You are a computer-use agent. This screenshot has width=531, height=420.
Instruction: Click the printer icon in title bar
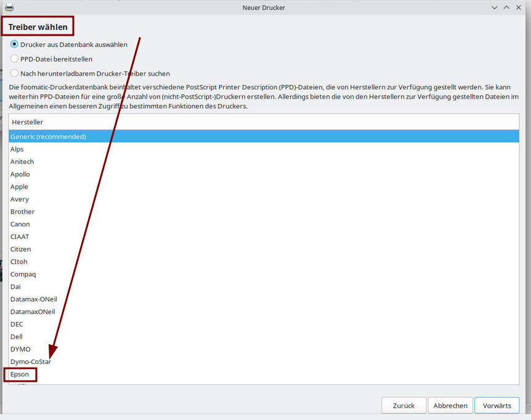9,7
